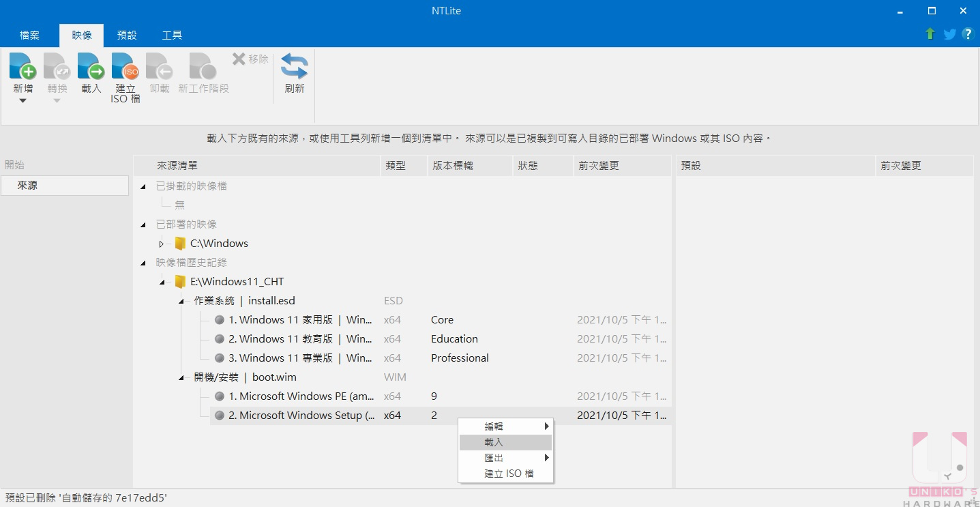Select the '1. Windows 11 家用版' row
Image resolution: width=980 pixels, height=507 pixels.
441,320
